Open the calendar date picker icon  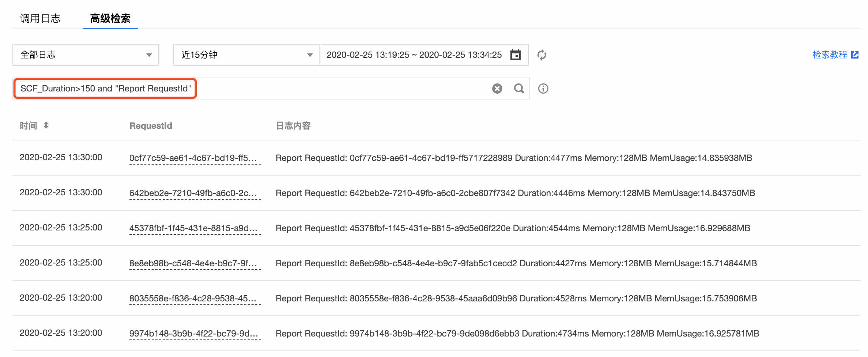(516, 55)
